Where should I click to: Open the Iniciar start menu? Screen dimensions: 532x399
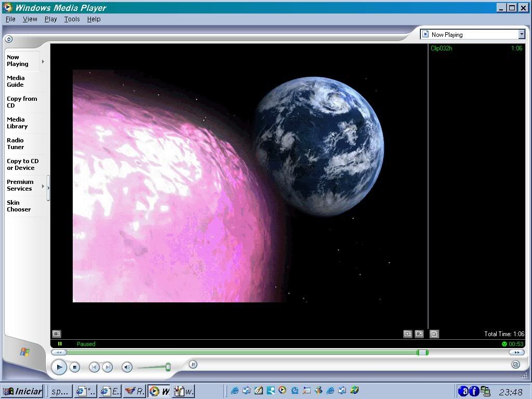22,391
